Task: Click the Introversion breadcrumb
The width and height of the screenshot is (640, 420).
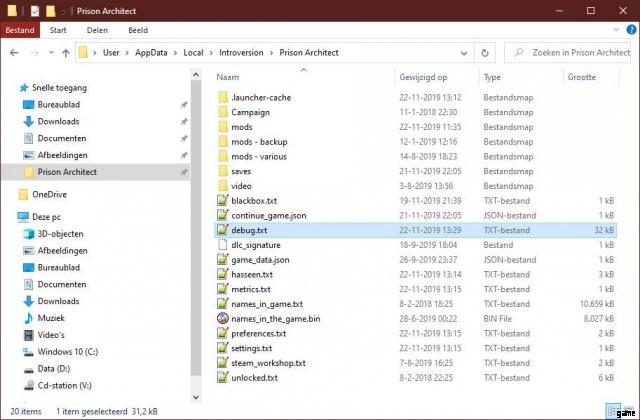Action: pyautogui.click(x=241, y=53)
